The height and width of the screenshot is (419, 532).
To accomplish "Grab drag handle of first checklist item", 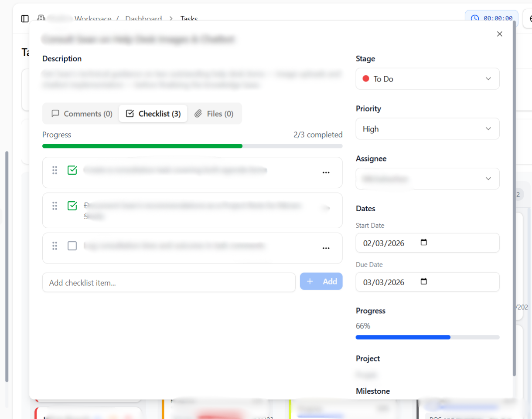I will [55, 170].
